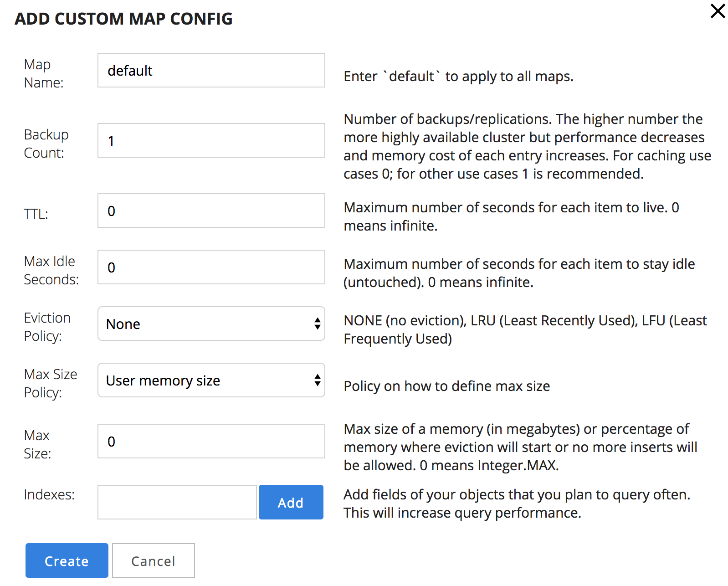
Task: Expand the Max Size Policy dropdown
Action: pyautogui.click(x=211, y=380)
